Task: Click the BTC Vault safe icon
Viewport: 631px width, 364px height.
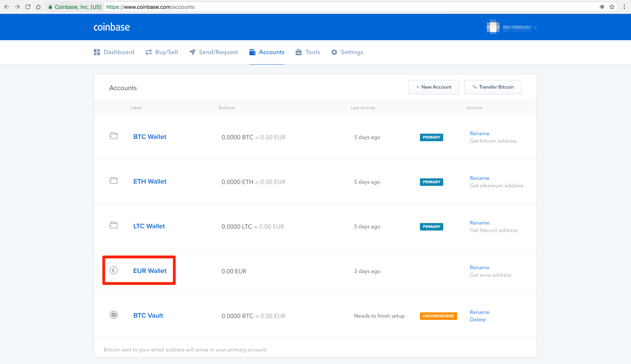Action: pos(114,315)
